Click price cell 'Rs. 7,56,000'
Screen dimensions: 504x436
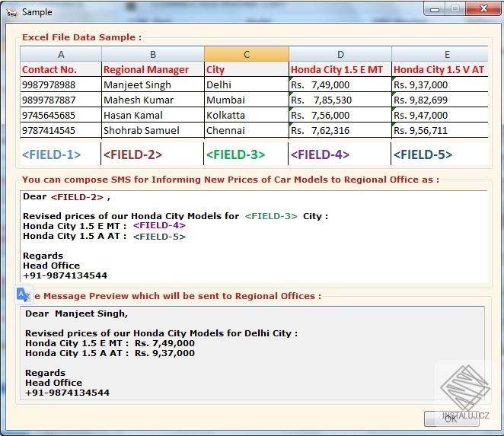click(x=340, y=115)
